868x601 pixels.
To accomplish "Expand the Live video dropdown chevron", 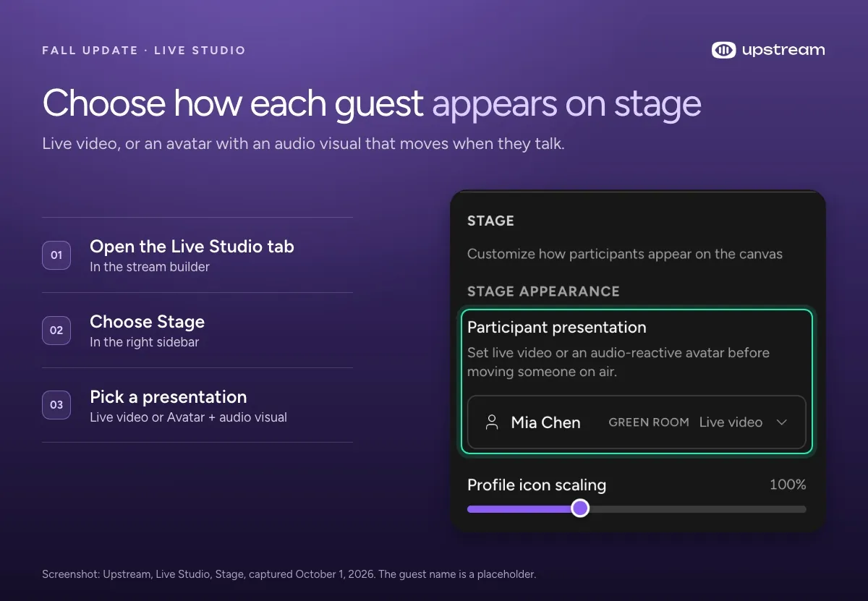I will point(781,422).
